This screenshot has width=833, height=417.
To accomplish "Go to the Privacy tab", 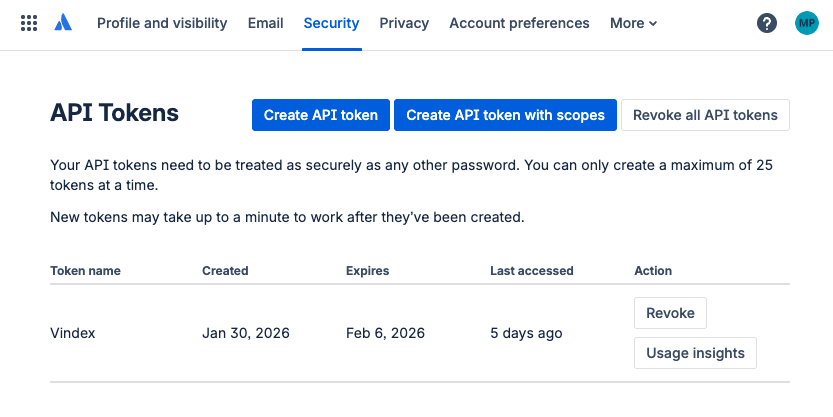I will pyautogui.click(x=404, y=23).
